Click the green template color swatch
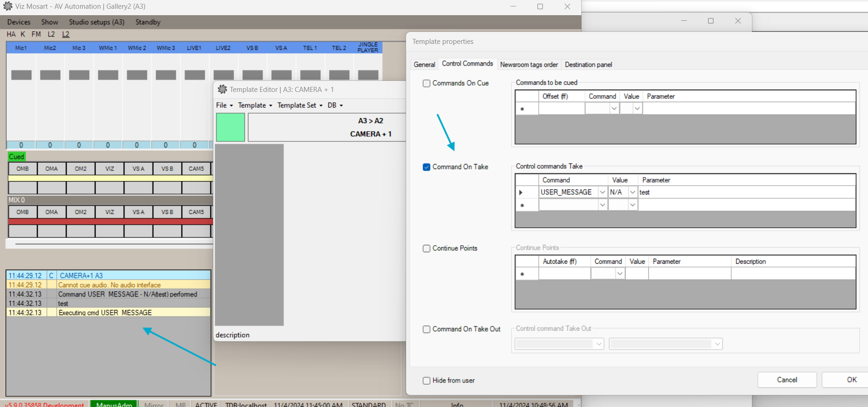The width and height of the screenshot is (868, 407). [230, 127]
